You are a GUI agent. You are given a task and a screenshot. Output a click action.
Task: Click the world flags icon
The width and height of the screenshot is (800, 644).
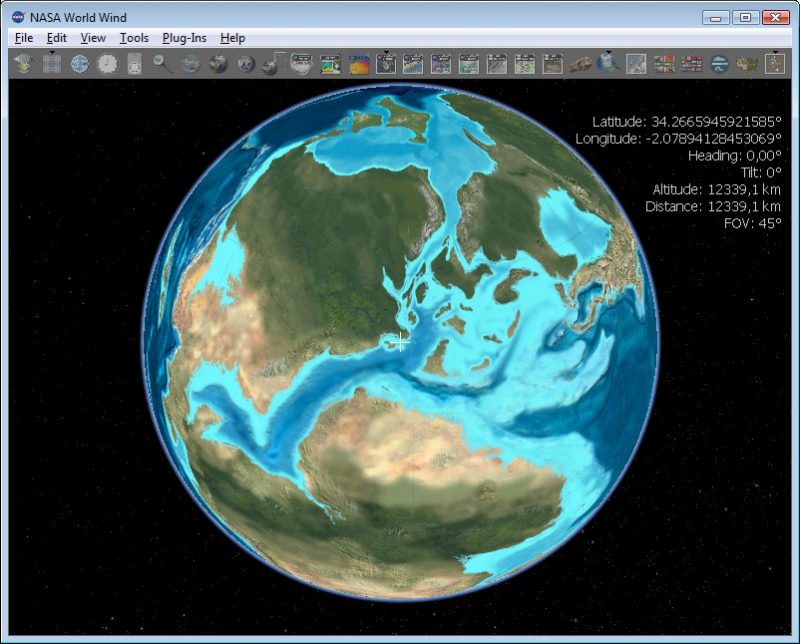pos(691,64)
